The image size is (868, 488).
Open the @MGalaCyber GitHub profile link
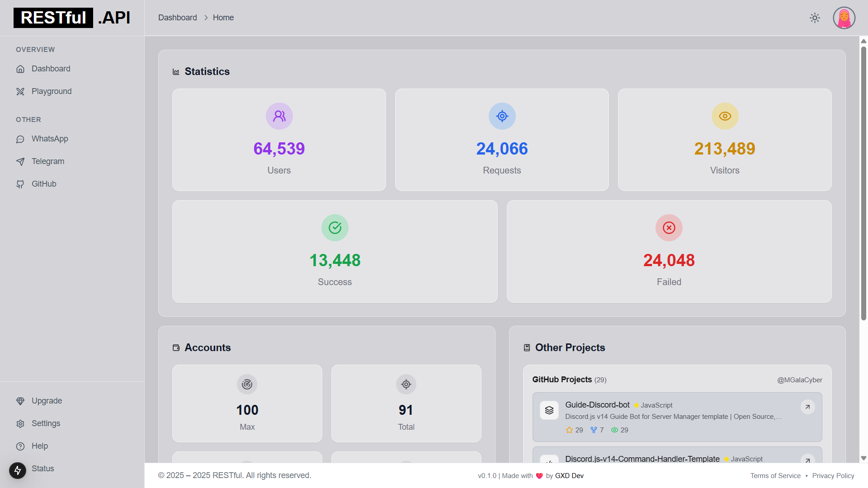point(799,380)
